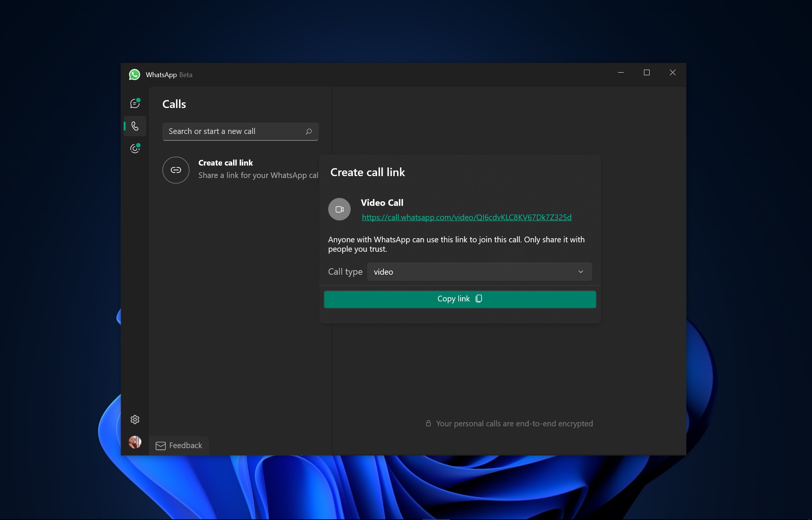Click the WhatsApp logo in title bar
The image size is (812, 520).
coord(135,75)
